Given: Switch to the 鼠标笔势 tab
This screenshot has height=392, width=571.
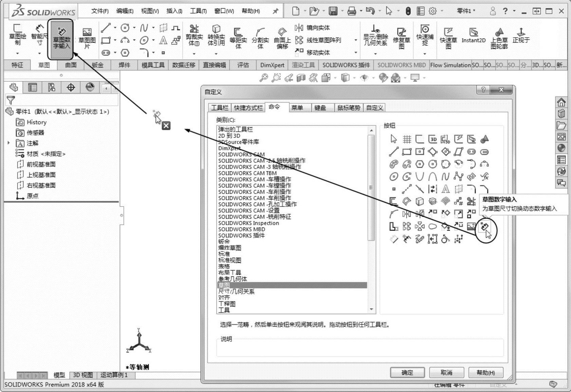Looking at the screenshot, I should click(349, 108).
